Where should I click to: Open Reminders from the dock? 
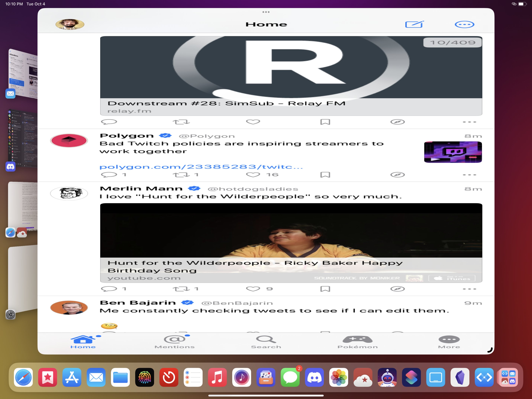(193, 377)
